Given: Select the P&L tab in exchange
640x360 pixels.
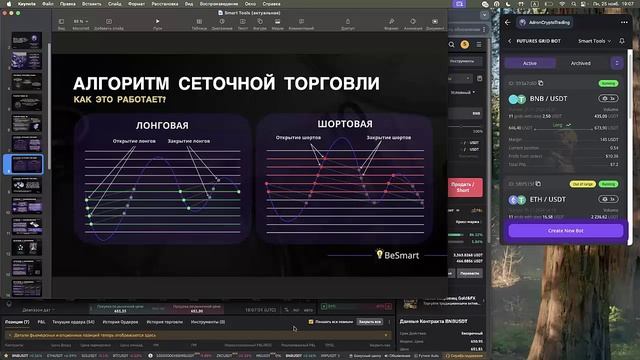Looking at the screenshot, I should pos(41,322).
